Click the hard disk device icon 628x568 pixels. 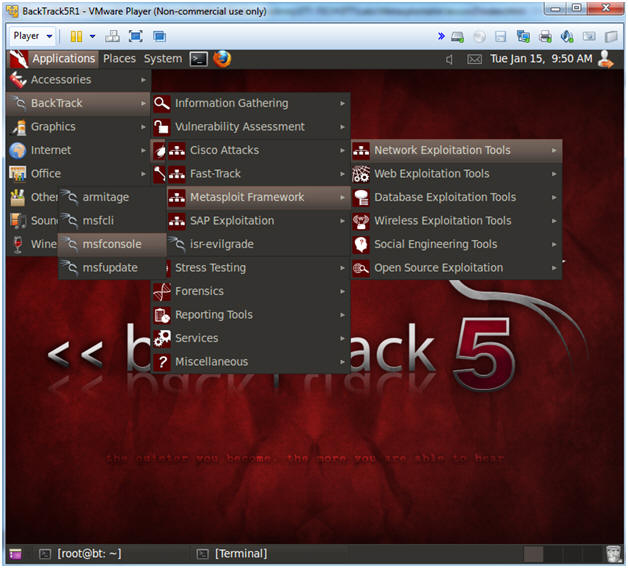pos(457,37)
